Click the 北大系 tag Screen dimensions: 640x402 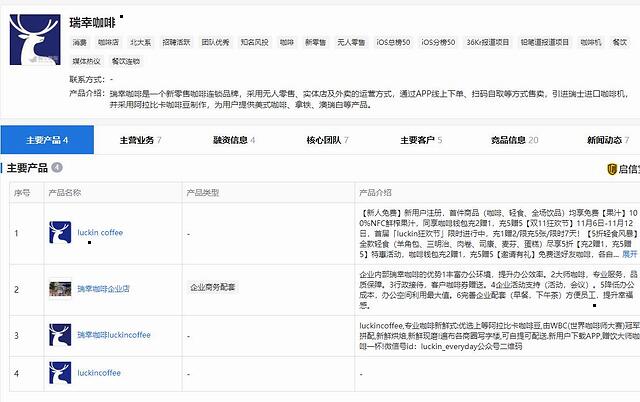(141, 42)
